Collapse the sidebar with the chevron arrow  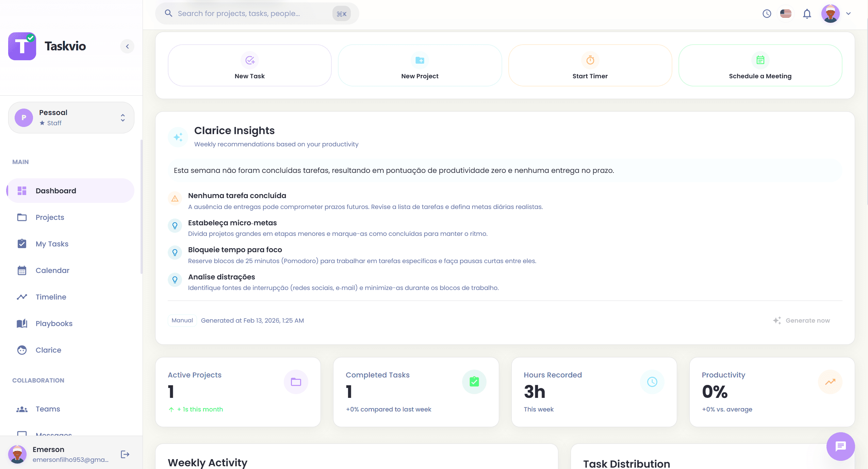(128, 46)
